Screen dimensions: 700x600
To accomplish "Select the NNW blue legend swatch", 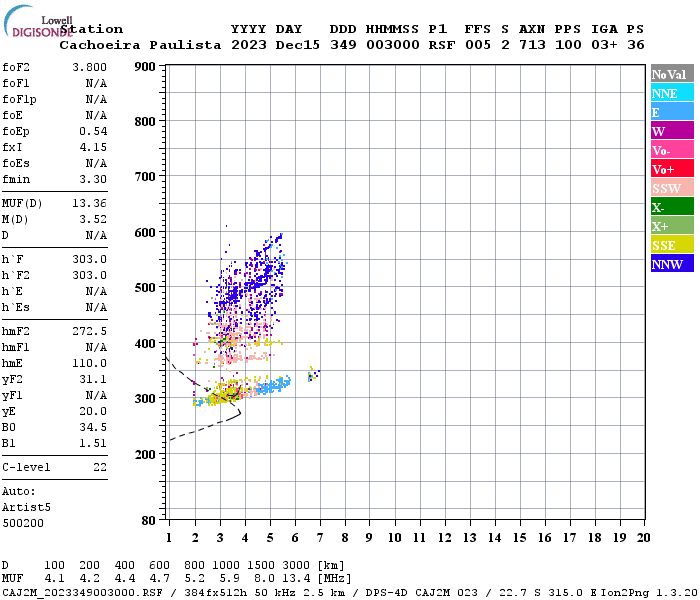I will click(x=672, y=263).
